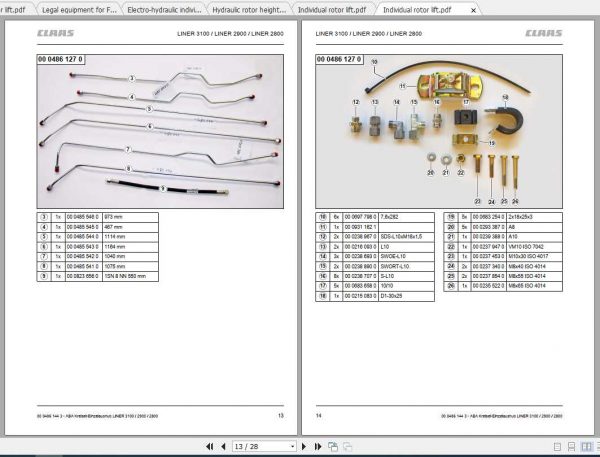600x457 pixels.
Task: Go forward to the next view
Action: tap(347, 446)
